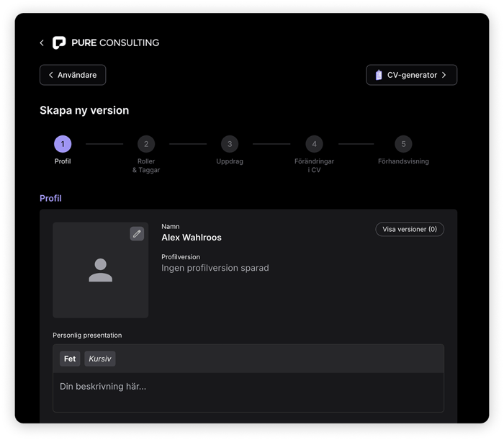Go to step 2 Roller & Taggar
This screenshot has height=440, width=504.
146,144
